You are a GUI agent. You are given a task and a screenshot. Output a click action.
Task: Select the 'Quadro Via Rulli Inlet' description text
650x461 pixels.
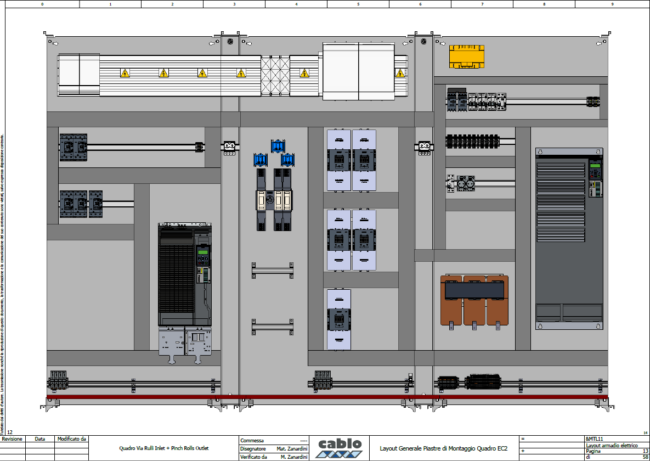pos(176,448)
